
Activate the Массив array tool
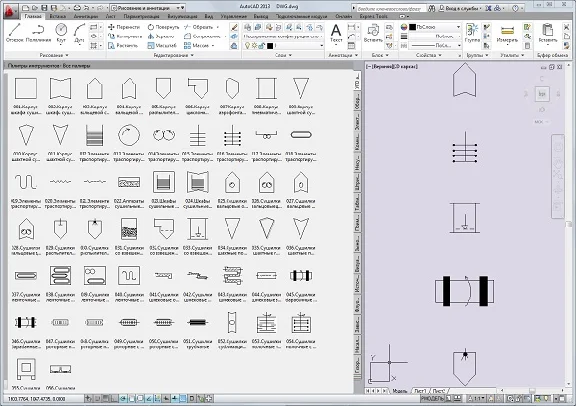pos(196,45)
